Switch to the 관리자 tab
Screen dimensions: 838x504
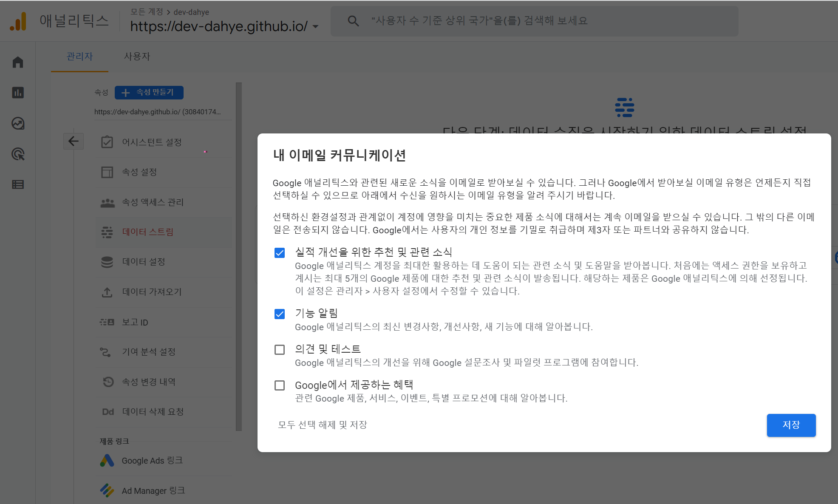tap(79, 57)
